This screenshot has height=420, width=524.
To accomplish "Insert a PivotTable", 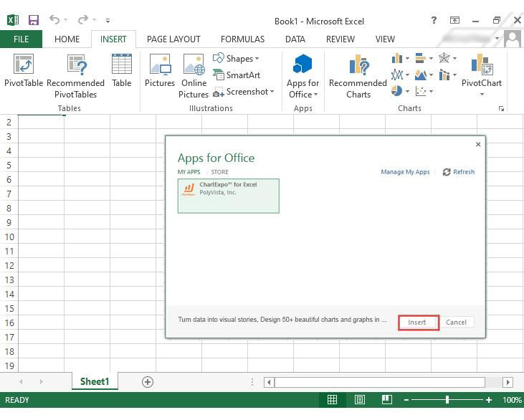I will [24, 70].
